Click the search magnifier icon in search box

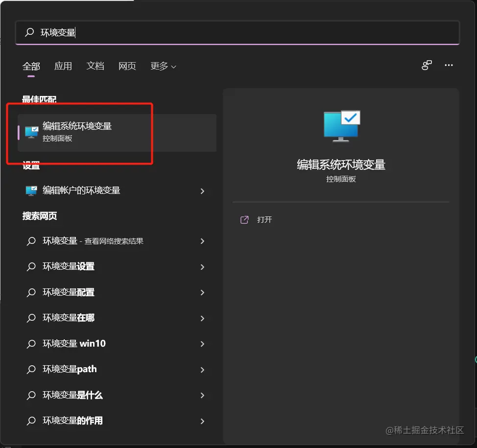click(29, 32)
